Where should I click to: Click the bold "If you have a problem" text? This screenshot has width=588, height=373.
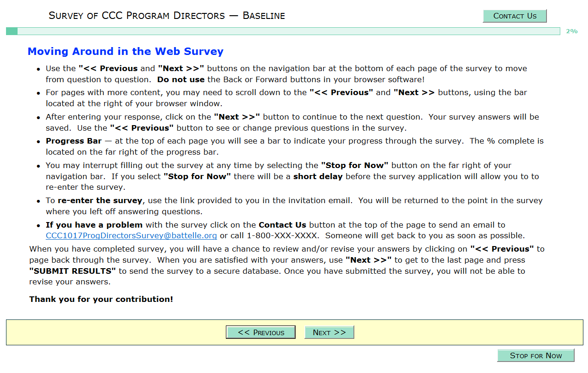(94, 225)
